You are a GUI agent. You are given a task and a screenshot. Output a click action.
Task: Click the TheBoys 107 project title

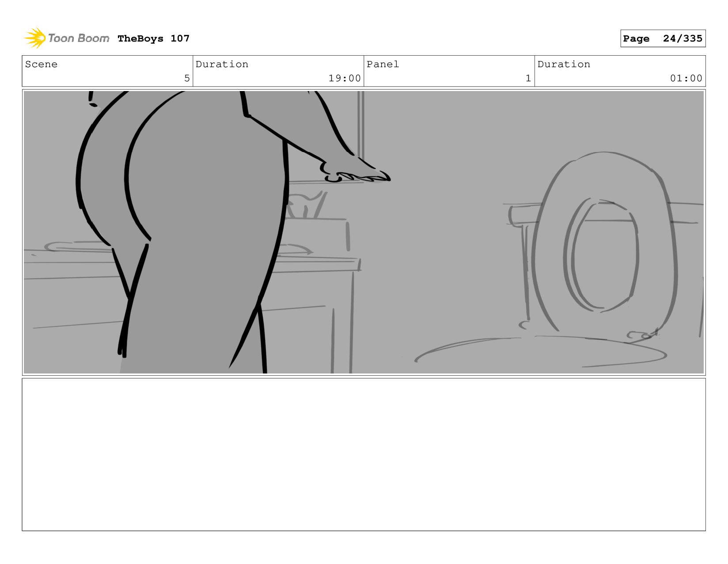tap(153, 38)
